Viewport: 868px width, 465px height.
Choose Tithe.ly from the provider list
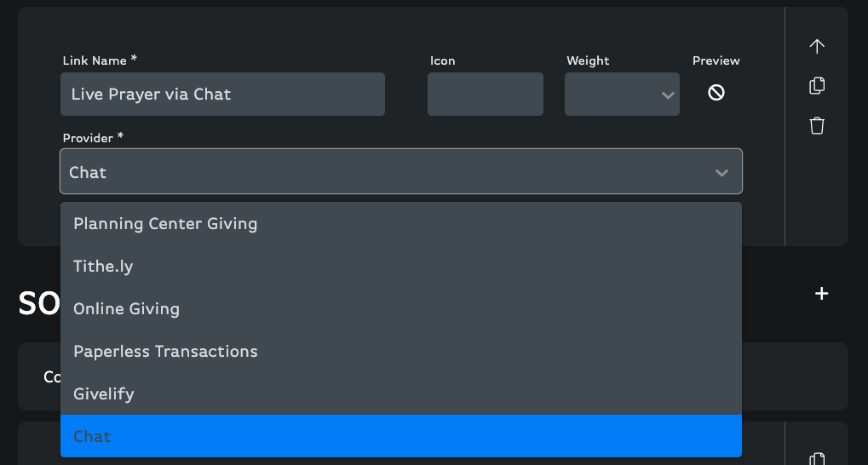click(x=401, y=267)
